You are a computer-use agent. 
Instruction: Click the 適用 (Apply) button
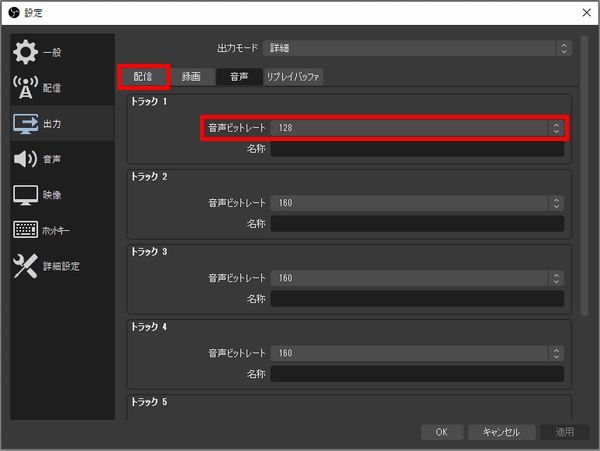click(565, 432)
